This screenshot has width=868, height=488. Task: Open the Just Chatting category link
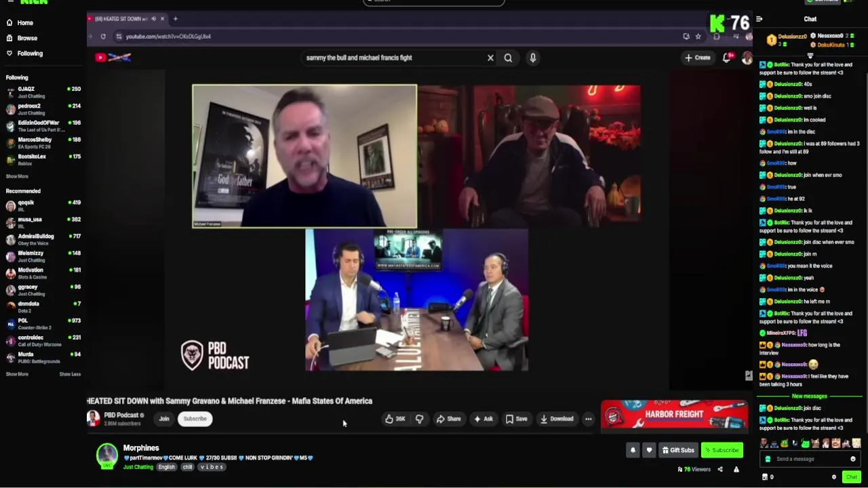pos(138,467)
